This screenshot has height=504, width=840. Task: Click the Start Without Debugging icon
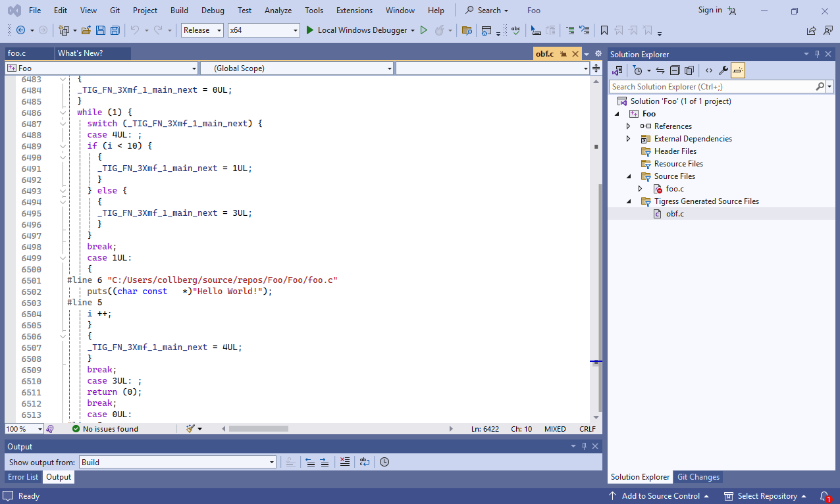[424, 30]
